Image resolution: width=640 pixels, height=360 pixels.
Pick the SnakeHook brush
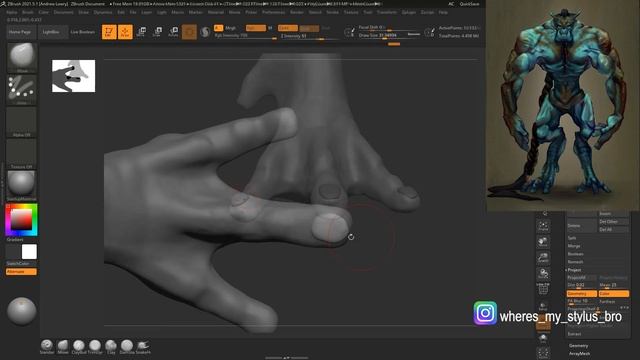(x=143, y=347)
